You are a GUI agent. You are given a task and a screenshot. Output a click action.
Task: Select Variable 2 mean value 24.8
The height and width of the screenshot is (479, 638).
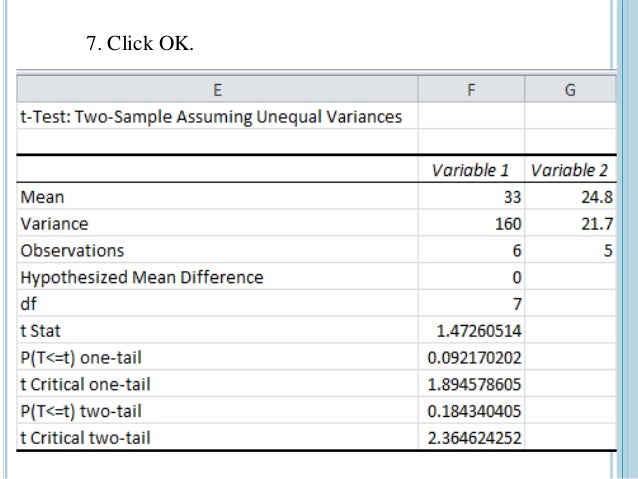[x=570, y=197]
